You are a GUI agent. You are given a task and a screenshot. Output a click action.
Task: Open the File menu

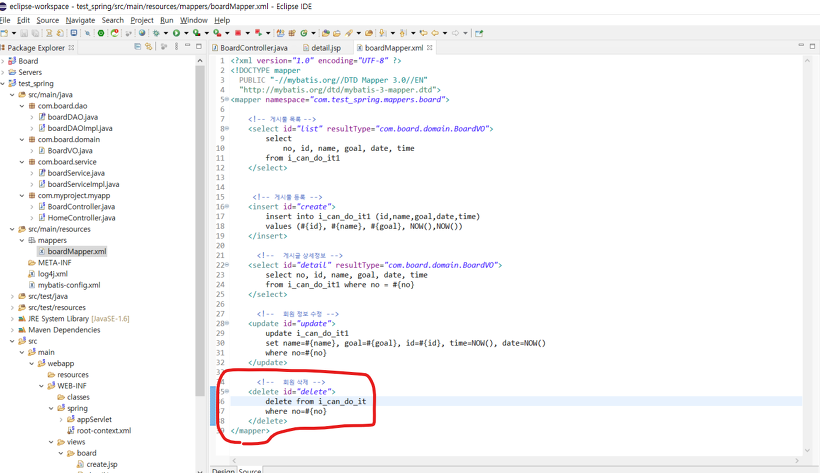coord(5,20)
